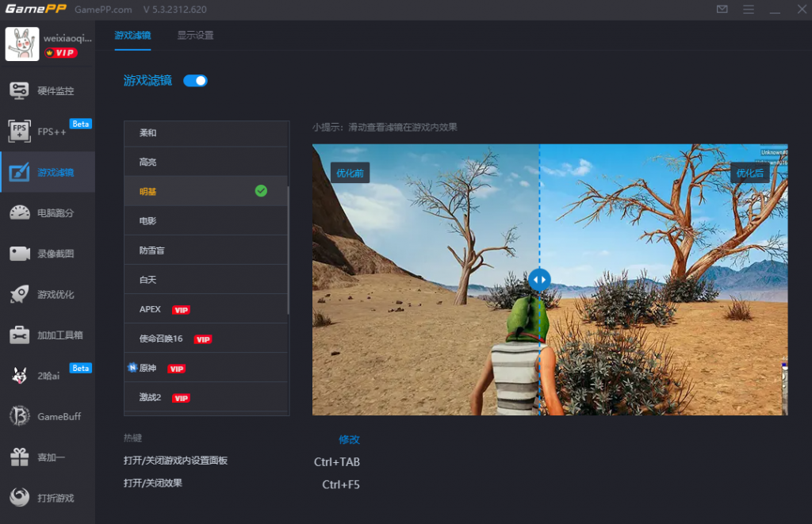Disable the 游戏滤镜 toggle switch
Image resolution: width=812 pixels, height=524 pixels.
point(195,80)
